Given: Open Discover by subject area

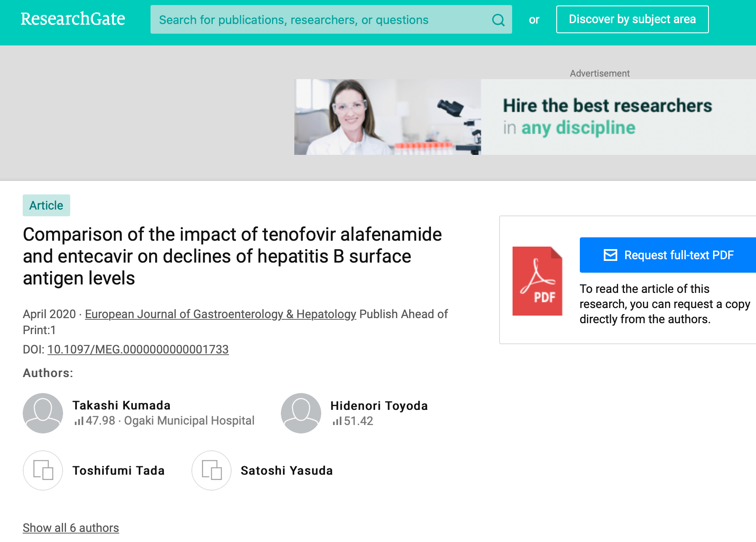Looking at the screenshot, I should point(632,19).
